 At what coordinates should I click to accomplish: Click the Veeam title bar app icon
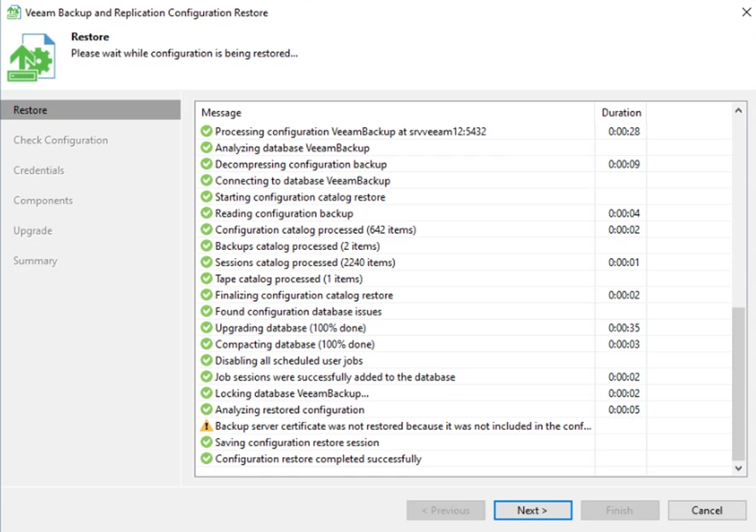[x=14, y=12]
